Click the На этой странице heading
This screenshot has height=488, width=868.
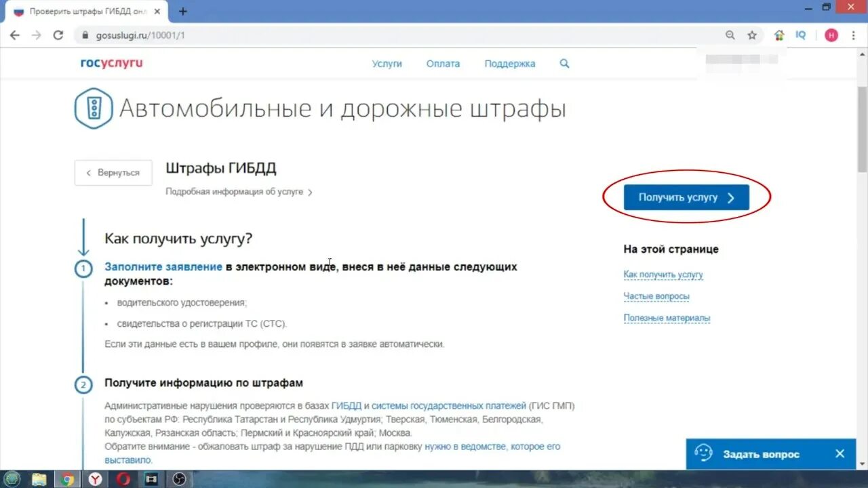(671, 249)
